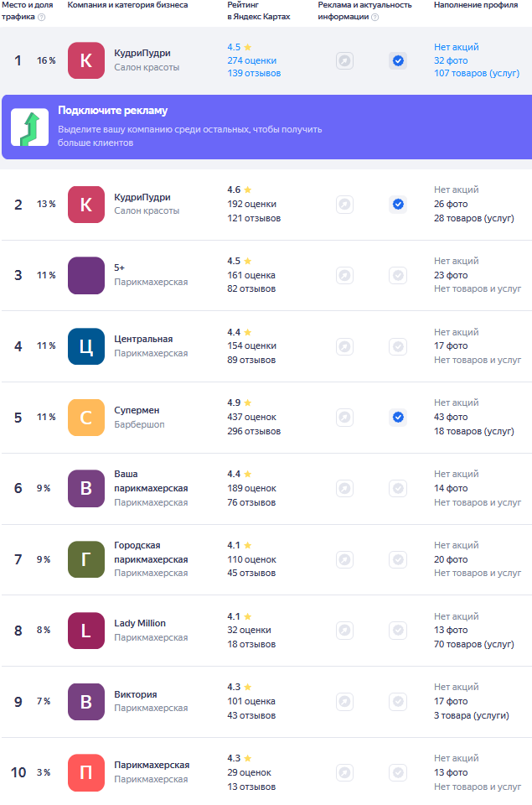
Task: Click '296 отзывов' in Супермен row
Action: click(x=254, y=432)
